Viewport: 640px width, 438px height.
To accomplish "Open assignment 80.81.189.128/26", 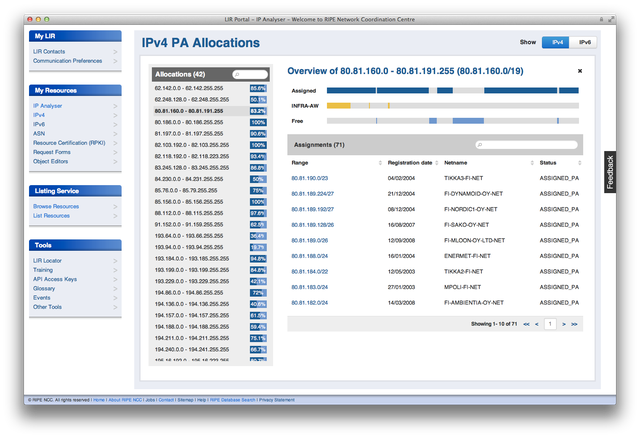I will [312, 225].
